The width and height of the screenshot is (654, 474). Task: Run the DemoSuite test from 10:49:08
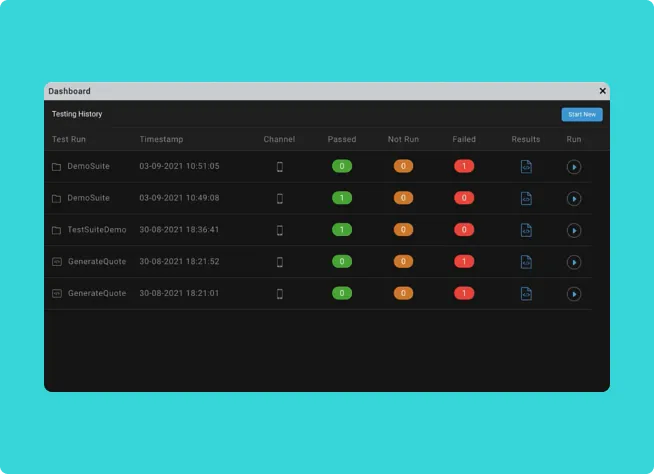pos(574,199)
